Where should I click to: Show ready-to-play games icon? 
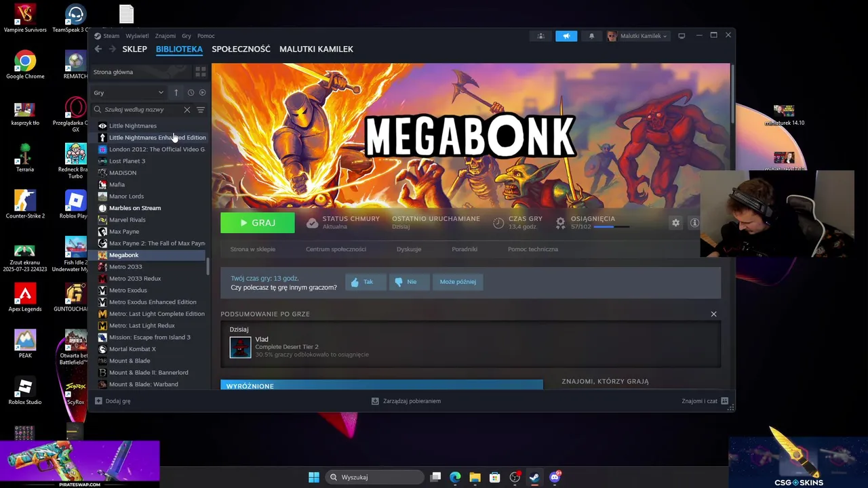(x=202, y=92)
